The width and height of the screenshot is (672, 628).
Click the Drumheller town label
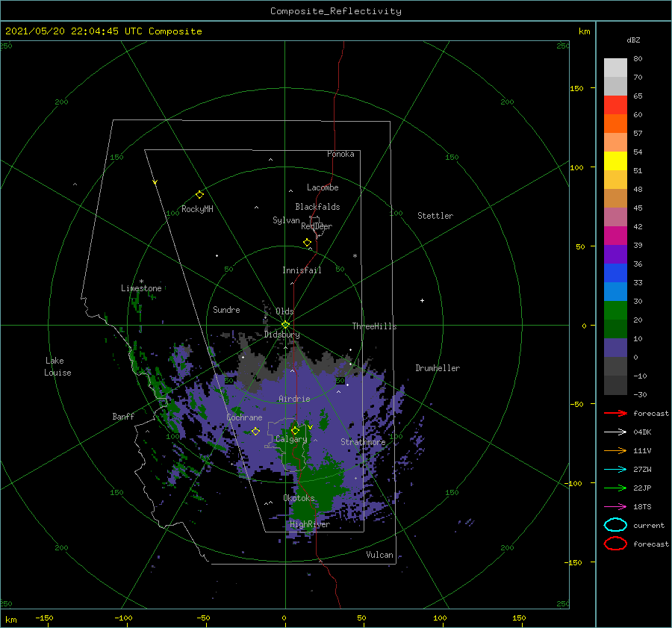(x=438, y=368)
